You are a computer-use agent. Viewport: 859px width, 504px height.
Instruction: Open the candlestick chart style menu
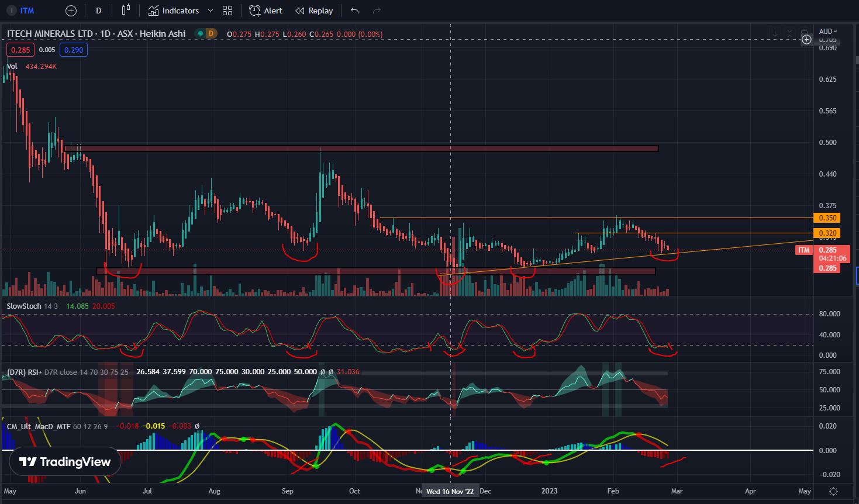[x=126, y=11]
